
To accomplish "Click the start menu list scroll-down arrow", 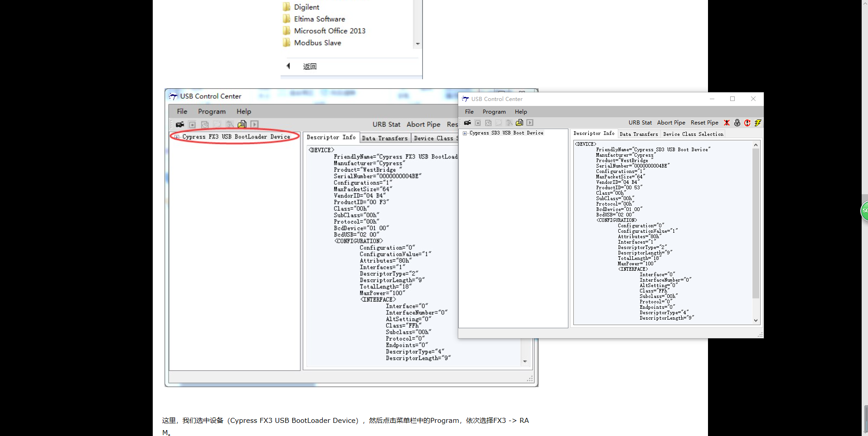I will tap(418, 44).
